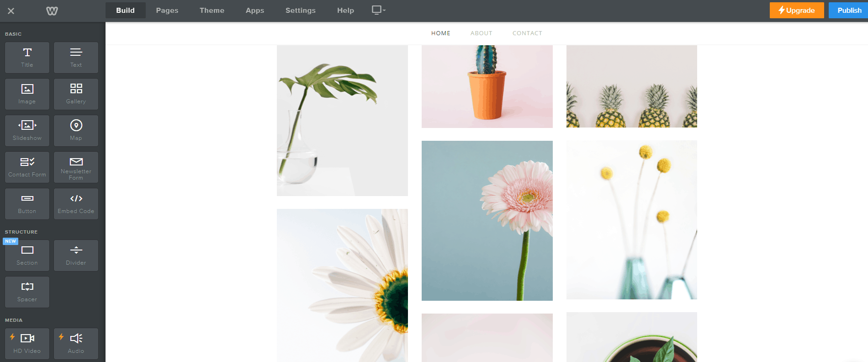Screen dimensions: 868x362
Task: Open the Theme tab
Action: (212, 10)
